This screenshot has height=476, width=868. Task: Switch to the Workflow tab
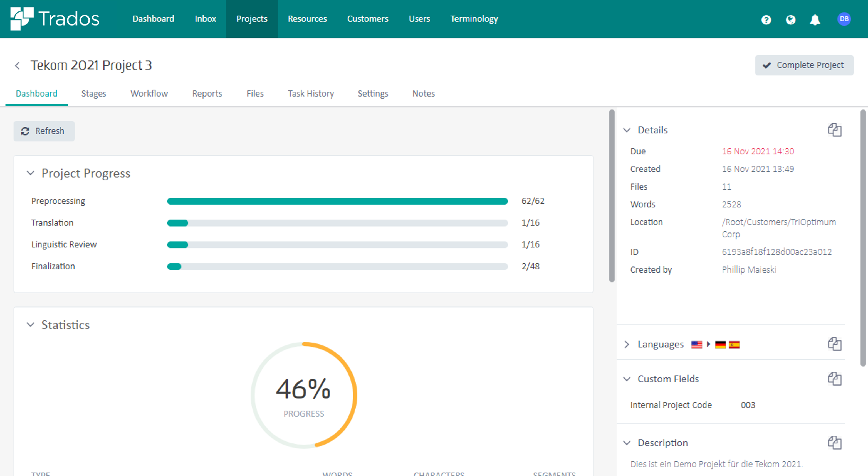[x=149, y=94]
